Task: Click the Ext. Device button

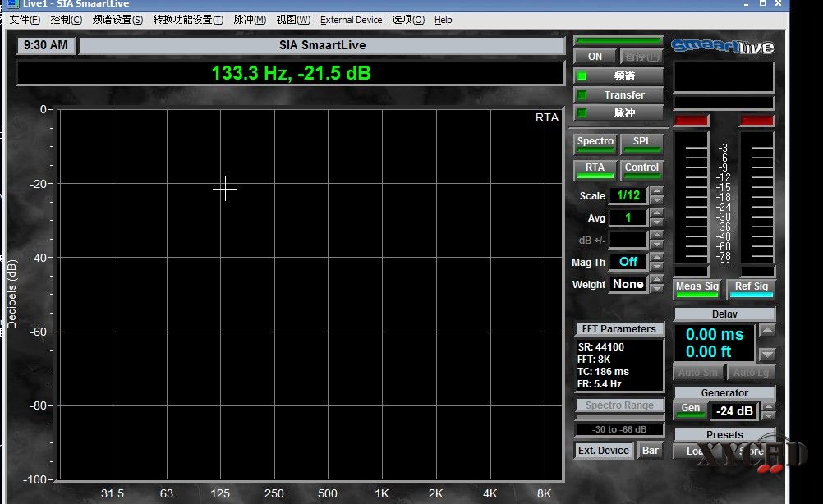Action: point(604,451)
